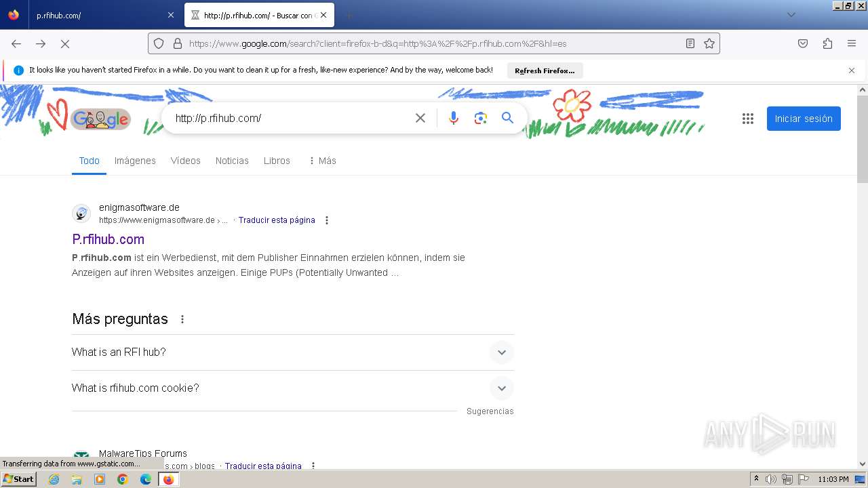Open more options for enigmasoftware result
The height and width of the screenshot is (488, 868).
point(327,220)
